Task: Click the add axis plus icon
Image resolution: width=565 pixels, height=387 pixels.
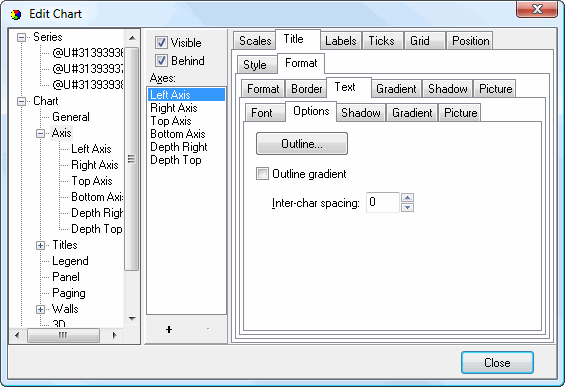Action: pyautogui.click(x=169, y=329)
